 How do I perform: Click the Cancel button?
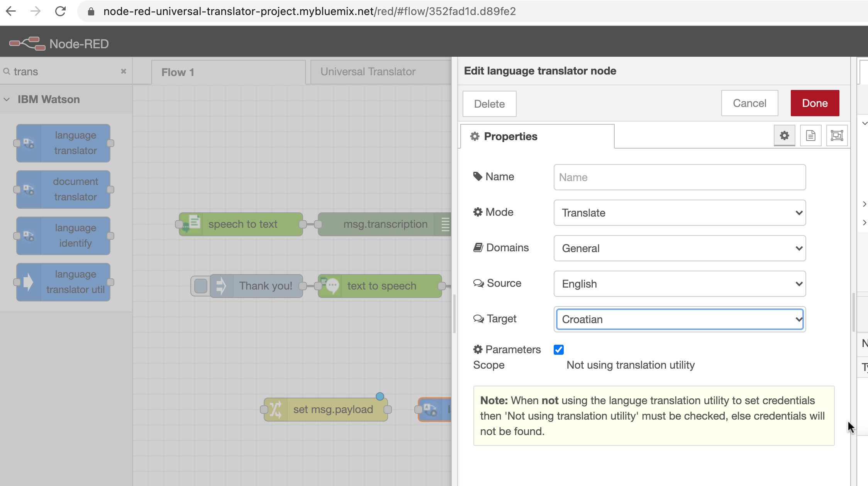749,103
